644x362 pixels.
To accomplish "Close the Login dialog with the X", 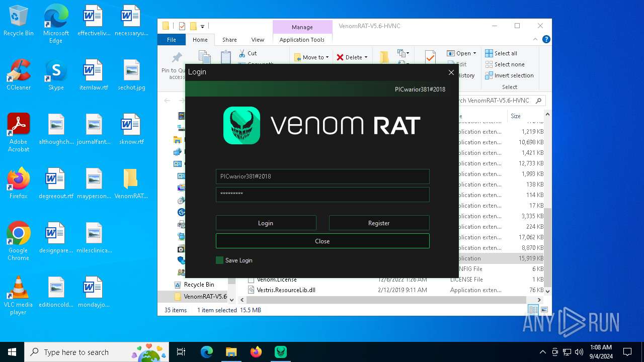I will 451,72.
